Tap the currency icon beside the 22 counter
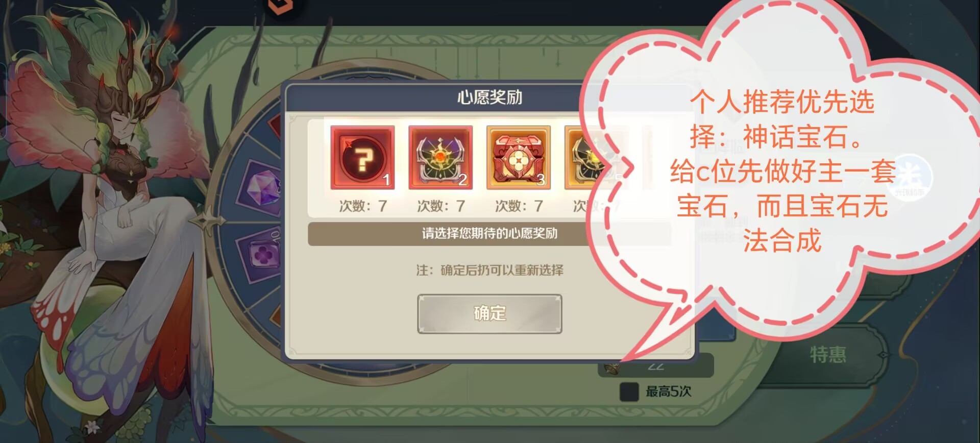This screenshot has height=443, width=980. pyautogui.click(x=611, y=368)
